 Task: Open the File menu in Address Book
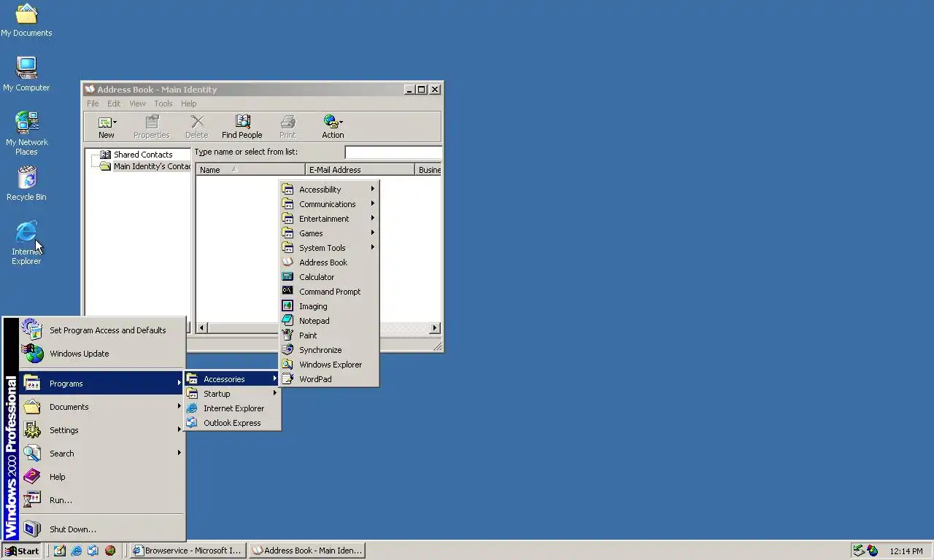click(93, 104)
